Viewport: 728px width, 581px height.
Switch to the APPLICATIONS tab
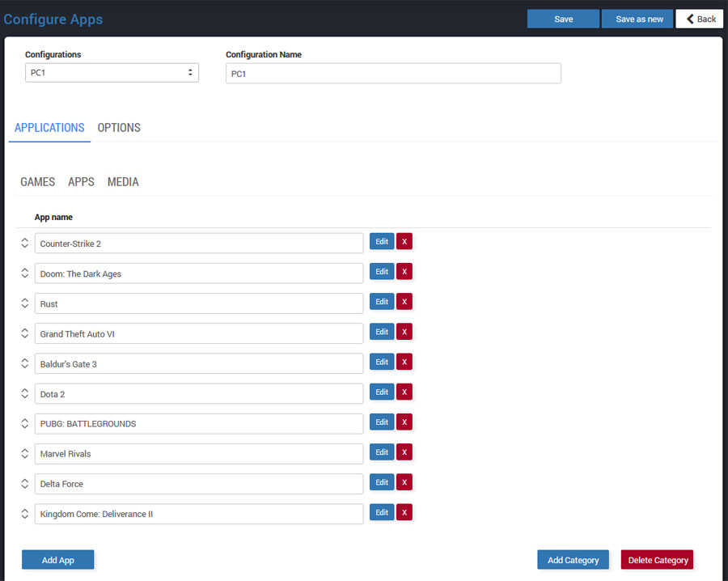(x=49, y=128)
